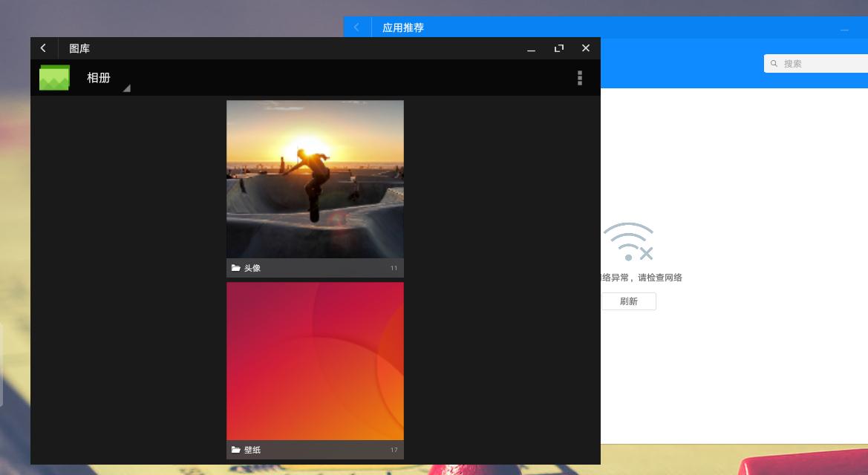
Task: Click the back arrow in the 应用推荐 window
Action: tap(357, 27)
